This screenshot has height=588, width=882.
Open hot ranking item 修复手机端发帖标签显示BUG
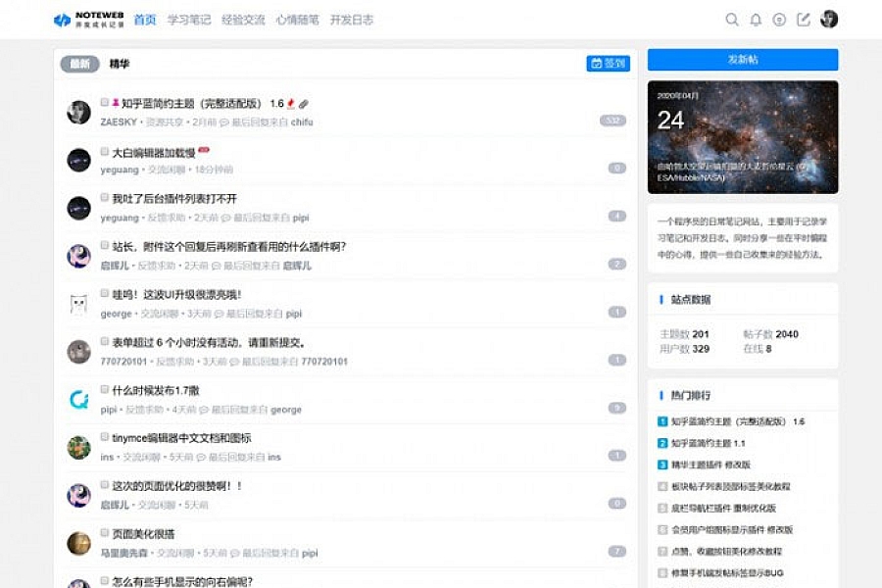pyautogui.click(x=727, y=572)
